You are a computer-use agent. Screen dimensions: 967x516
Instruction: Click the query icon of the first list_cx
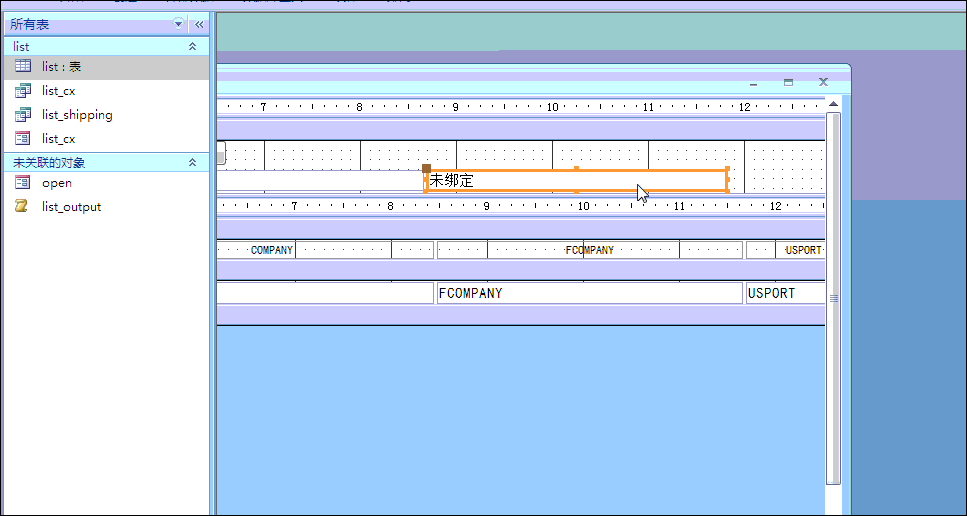pyautogui.click(x=23, y=90)
